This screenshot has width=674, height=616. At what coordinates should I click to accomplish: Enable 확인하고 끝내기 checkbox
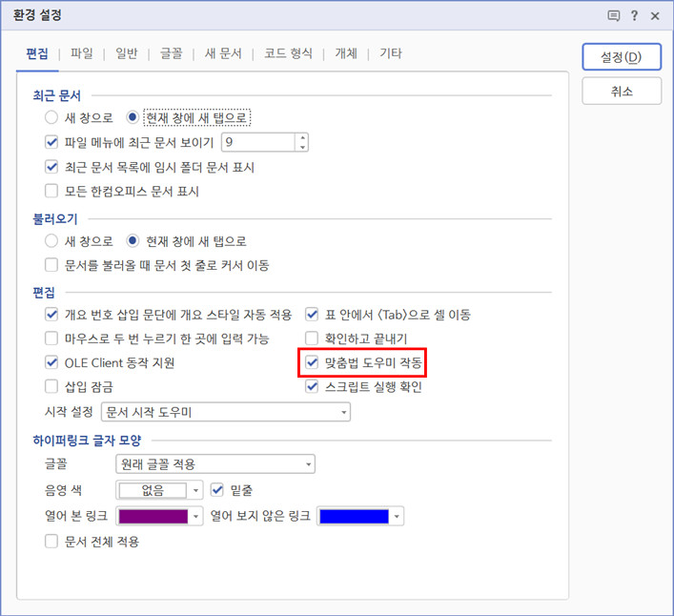pyautogui.click(x=312, y=339)
